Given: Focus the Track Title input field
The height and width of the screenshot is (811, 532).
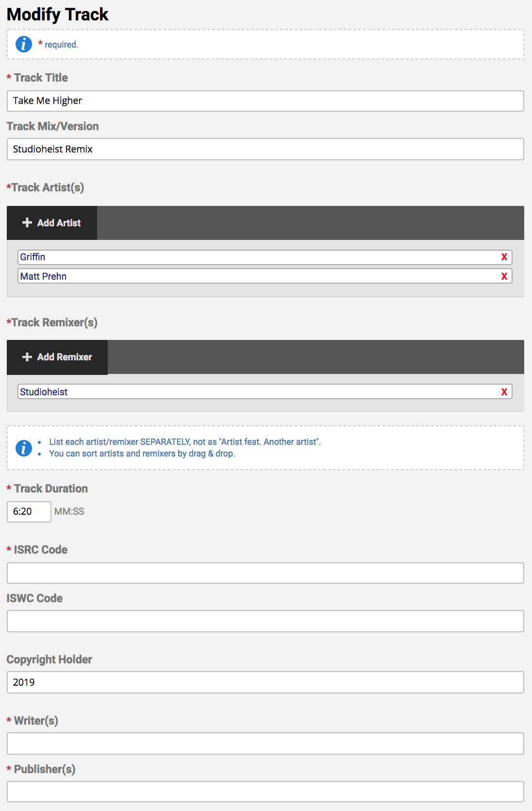Looking at the screenshot, I should [265, 101].
